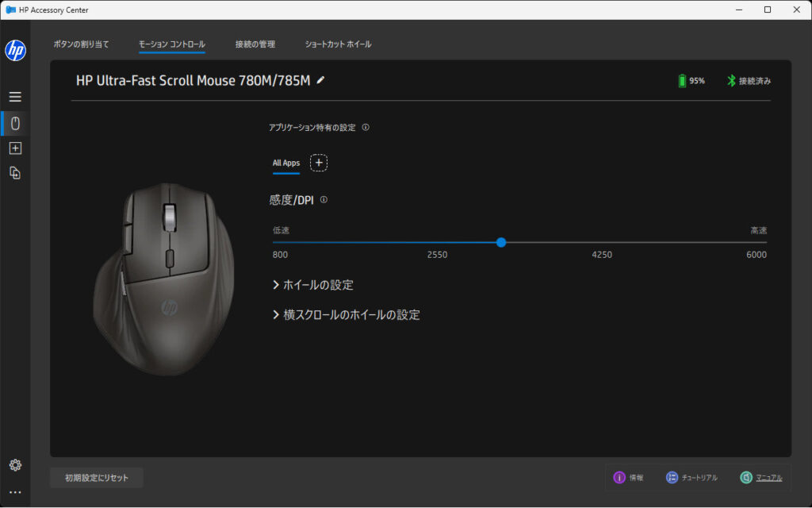This screenshot has width=812, height=508.
Task: Open settings gear at sidebar bottom
Action: (x=16, y=465)
